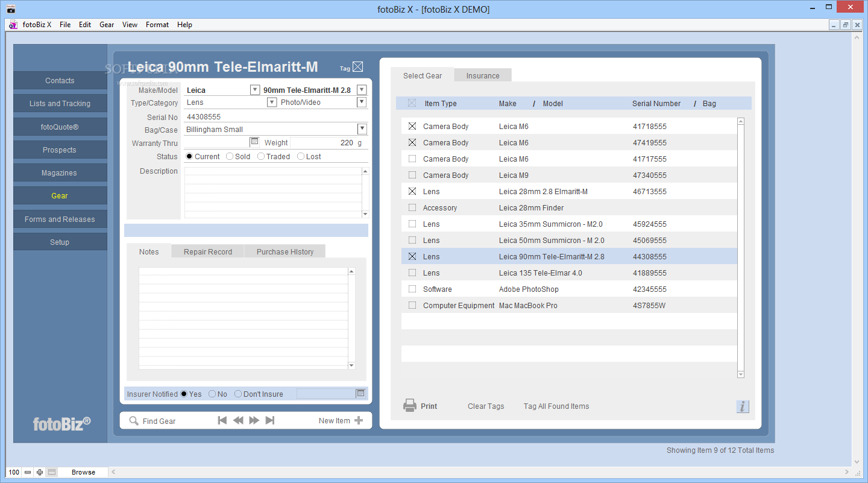Tag the Leica M9 camera body

click(412, 175)
